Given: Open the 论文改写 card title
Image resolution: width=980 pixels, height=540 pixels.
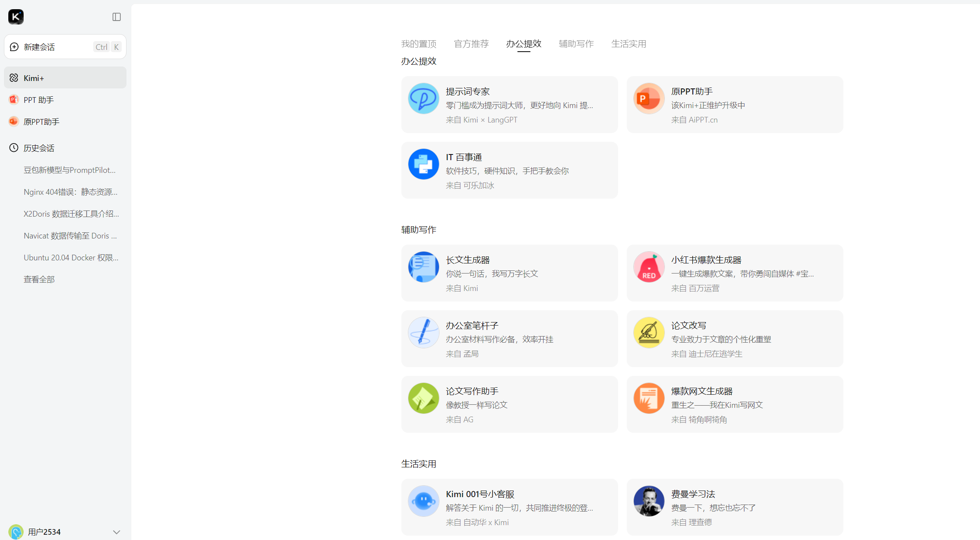Looking at the screenshot, I should [688, 326].
